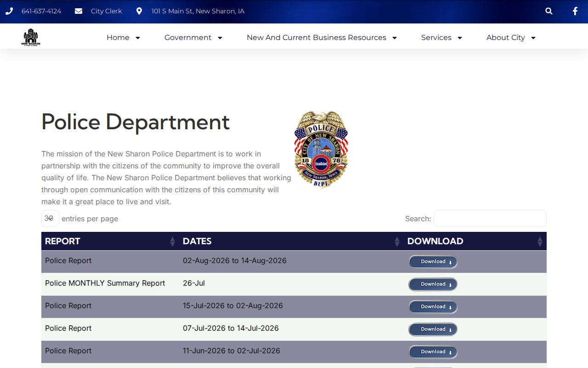Expand the About City menu caret
Image resolution: width=588 pixels, height=368 pixels.
[x=533, y=38]
